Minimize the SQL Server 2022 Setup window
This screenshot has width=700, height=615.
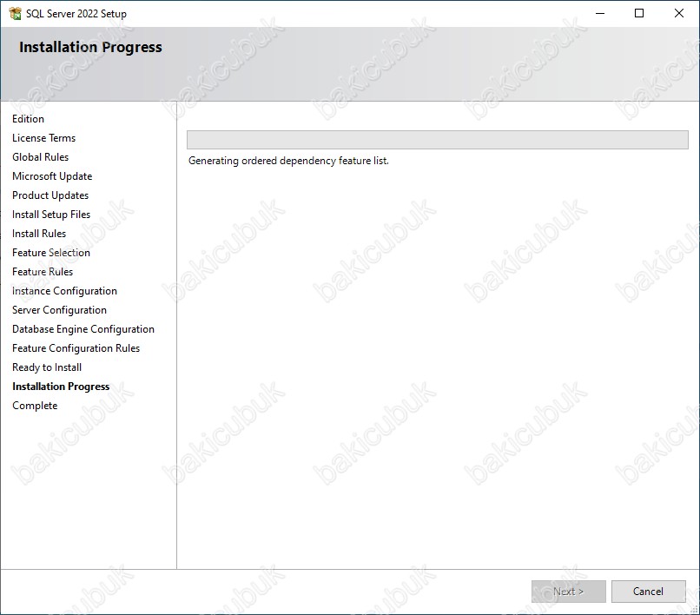[600, 13]
